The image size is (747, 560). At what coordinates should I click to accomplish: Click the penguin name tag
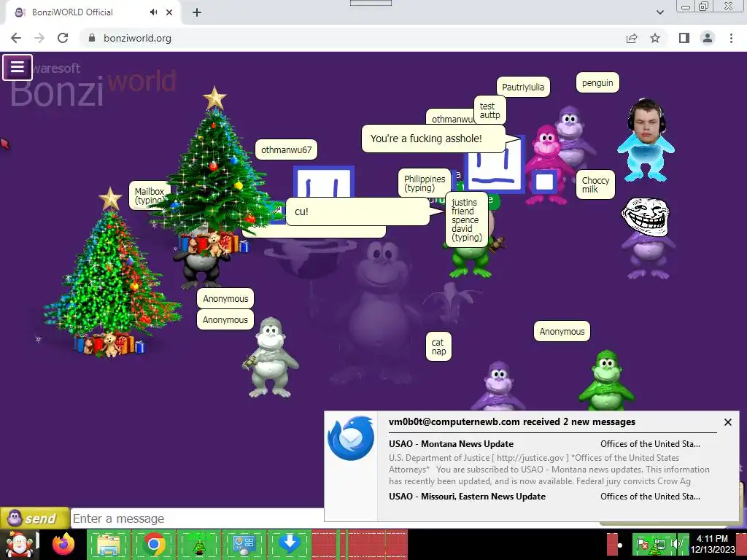coord(597,83)
